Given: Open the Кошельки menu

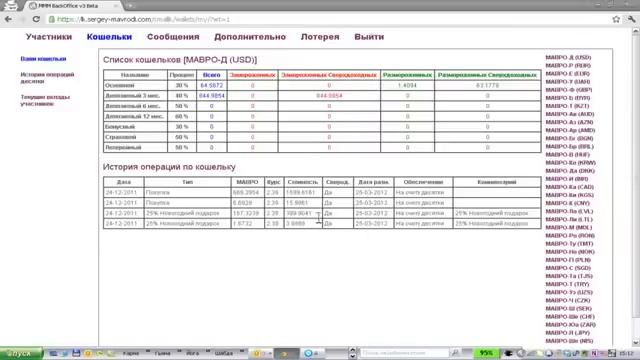Looking at the screenshot, I should click(109, 37).
